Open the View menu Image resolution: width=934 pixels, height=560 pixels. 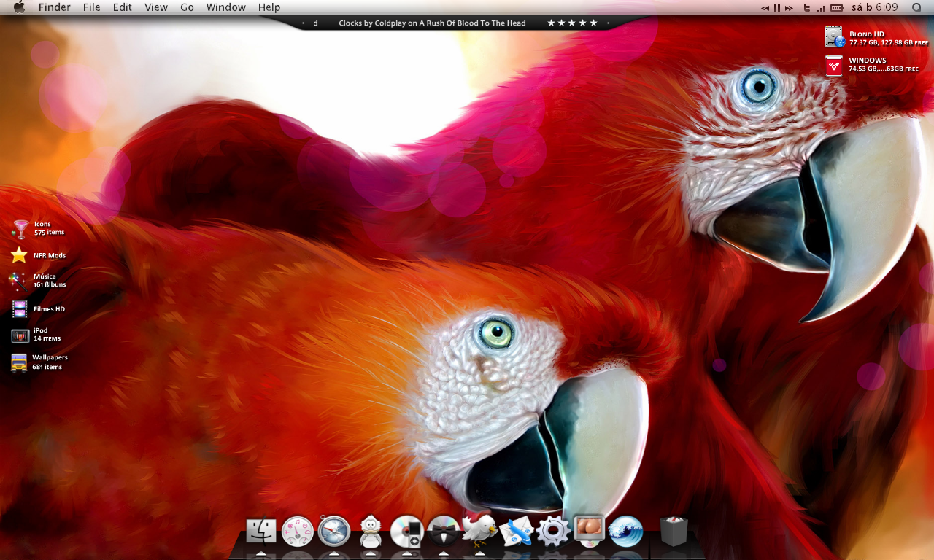[x=156, y=7]
